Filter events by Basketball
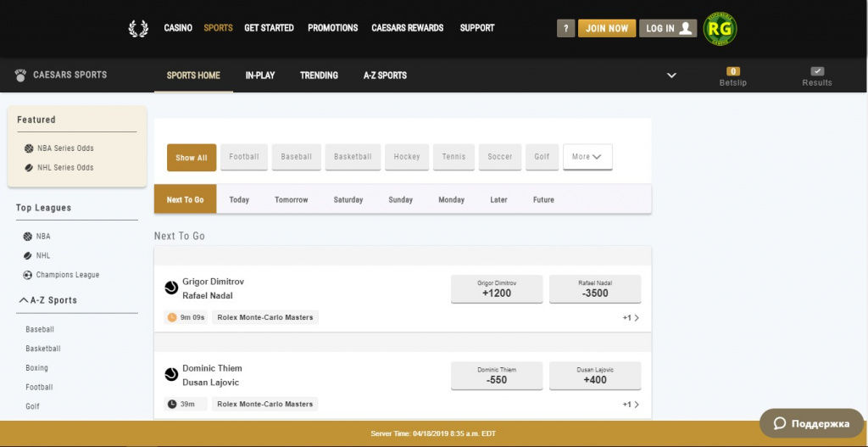 (353, 157)
